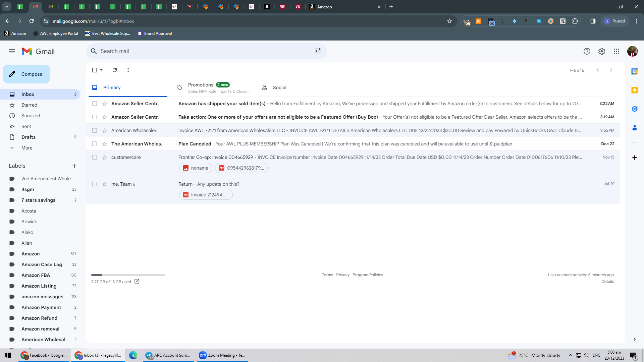Click the account activity Details link

[607, 282]
